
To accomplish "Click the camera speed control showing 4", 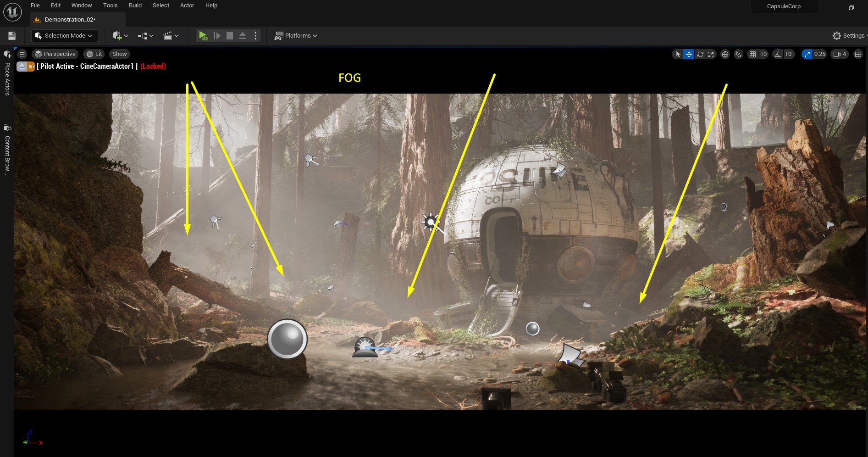I will 839,54.
